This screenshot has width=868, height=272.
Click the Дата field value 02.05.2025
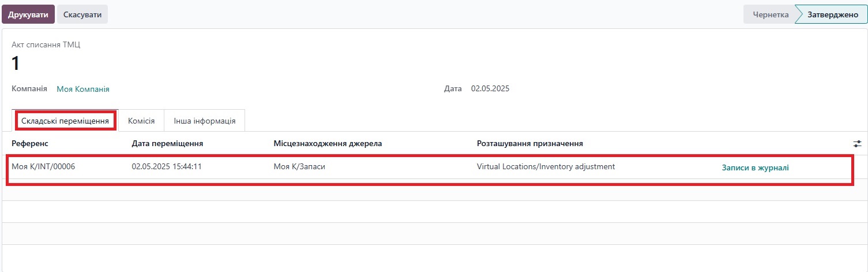(490, 88)
